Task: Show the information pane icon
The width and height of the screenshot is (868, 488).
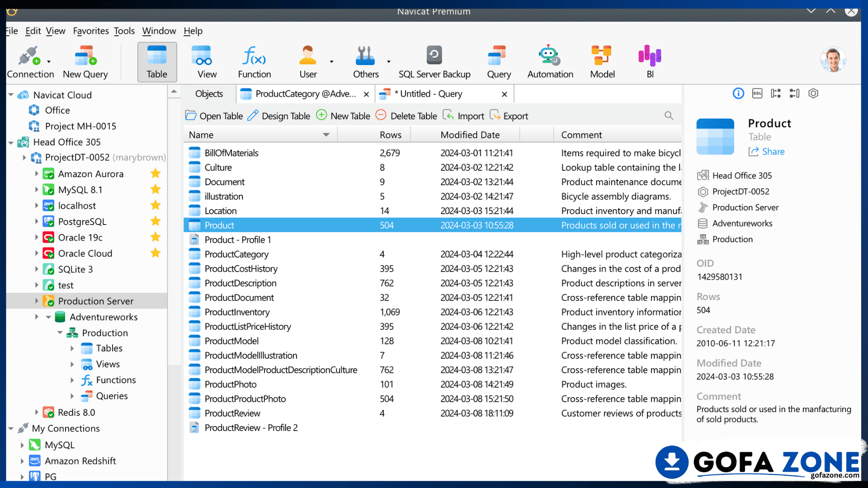Action: (738, 94)
